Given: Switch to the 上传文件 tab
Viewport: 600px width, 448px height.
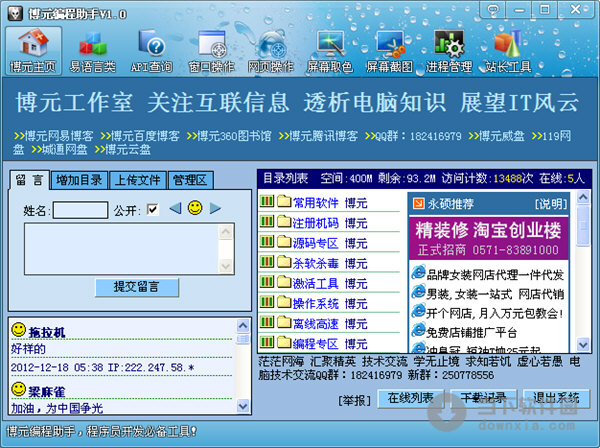Looking at the screenshot, I should 138,180.
